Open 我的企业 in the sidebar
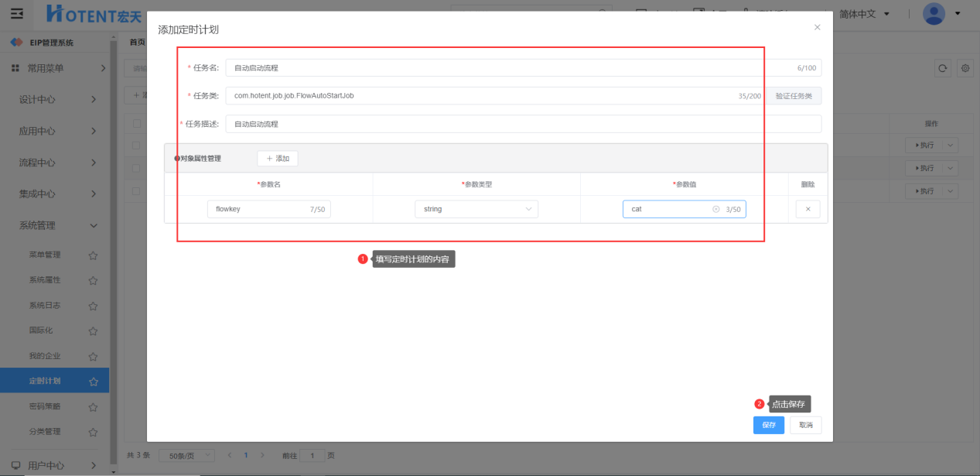980x476 pixels. (x=44, y=356)
